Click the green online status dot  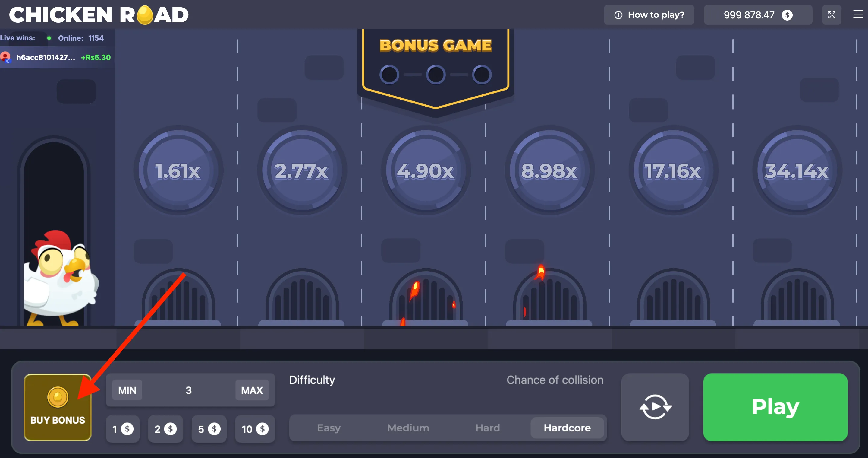click(49, 38)
